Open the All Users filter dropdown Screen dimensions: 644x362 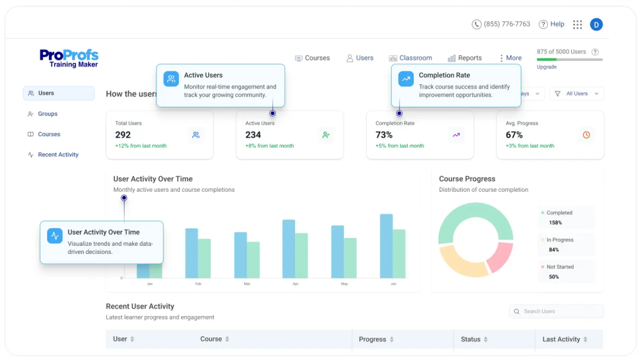pos(577,94)
